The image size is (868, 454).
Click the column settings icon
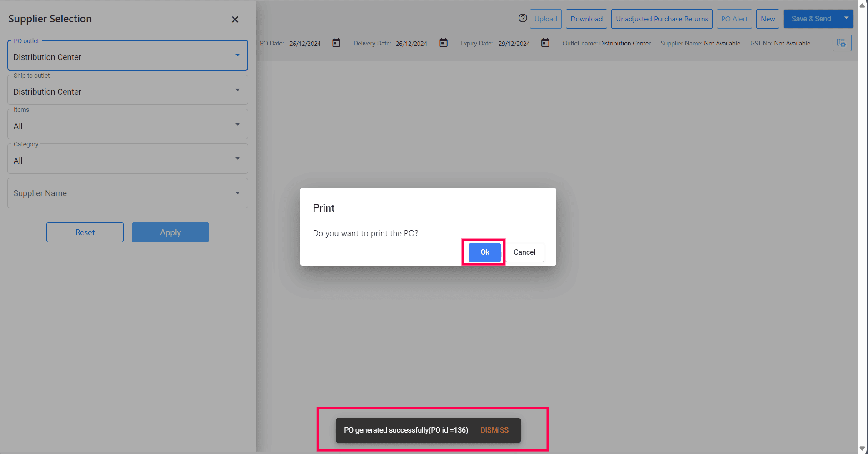[842, 43]
